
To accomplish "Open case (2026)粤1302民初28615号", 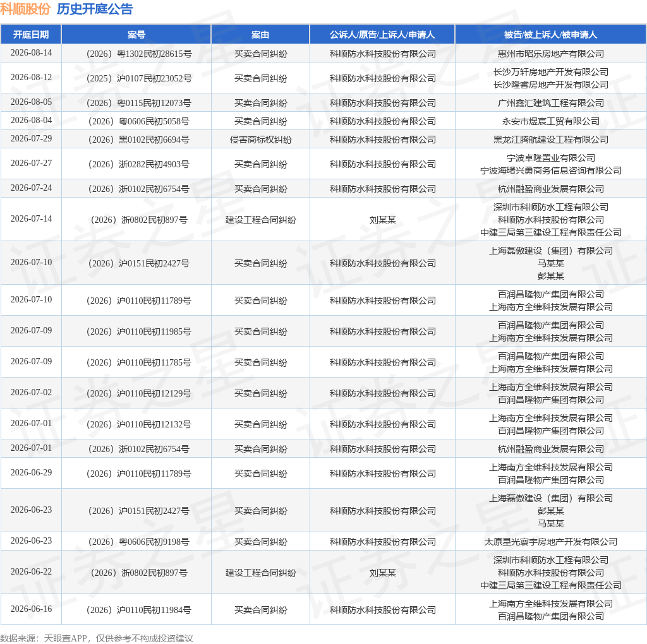I will pyautogui.click(x=138, y=54).
